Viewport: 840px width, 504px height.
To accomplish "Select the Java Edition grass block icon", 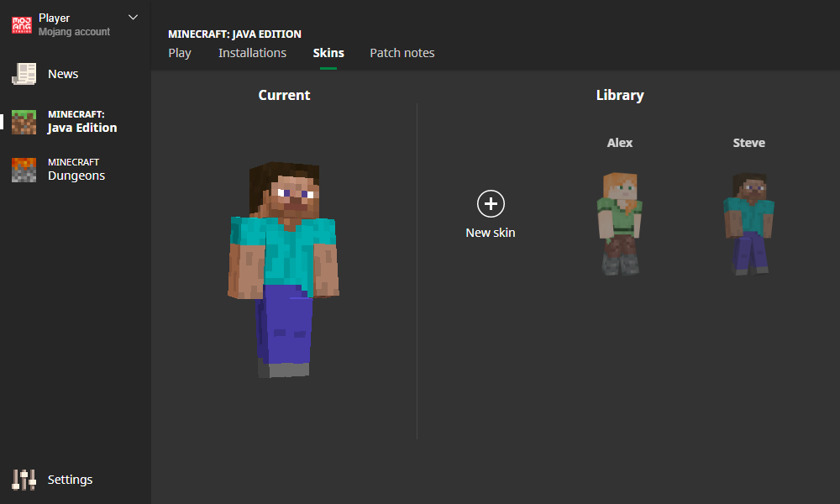I will click(24, 122).
